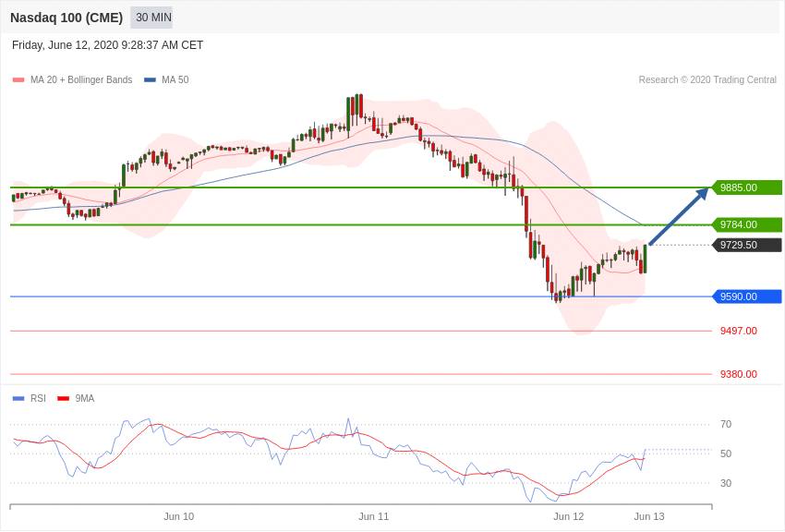Click the RSI blue legend swatch
Screen dimensions: 785x532
pos(18,398)
